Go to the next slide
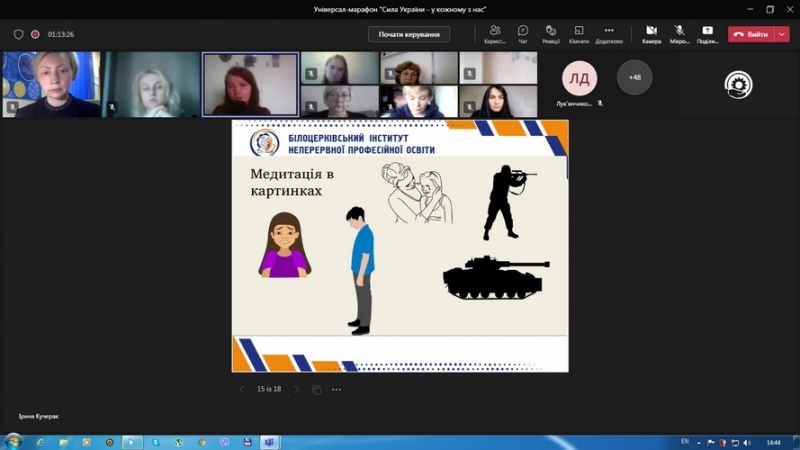Image resolution: width=800 pixels, height=450 pixels. [296, 389]
